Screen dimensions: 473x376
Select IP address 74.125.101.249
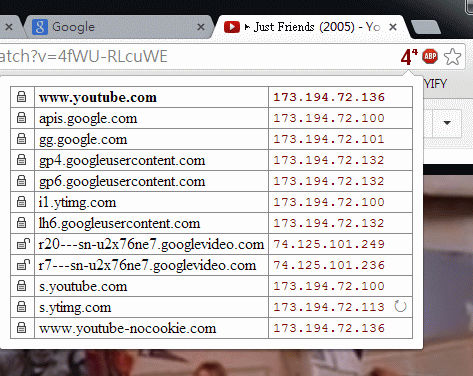329,244
